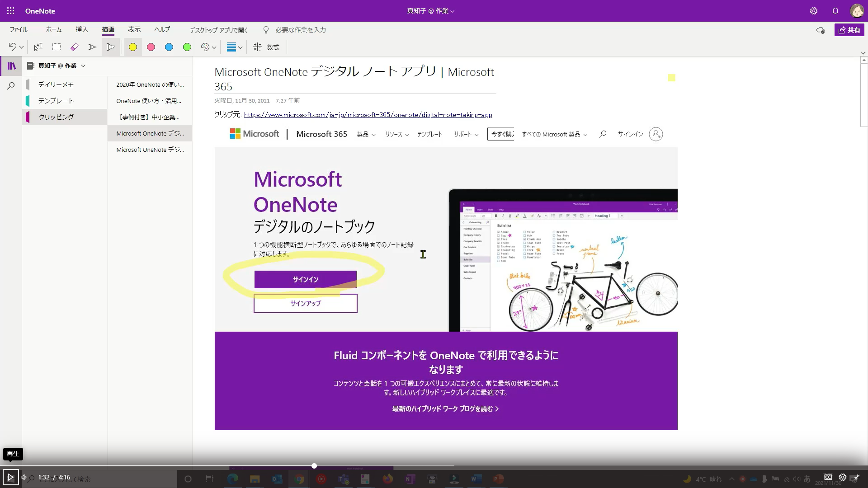Select the Highlighter tool
Viewport: 868px width, 488px height.
click(x=111, y=47)
